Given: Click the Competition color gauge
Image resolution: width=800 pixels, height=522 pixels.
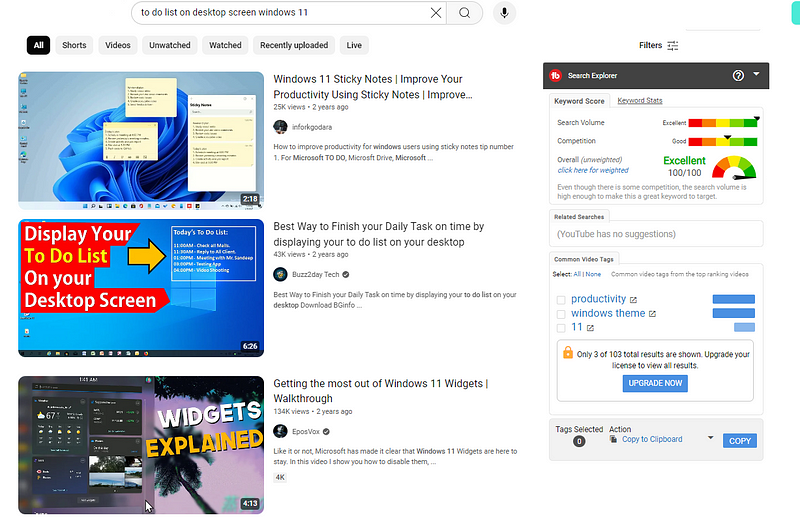Looking at the screenshot, I should 722,141.
